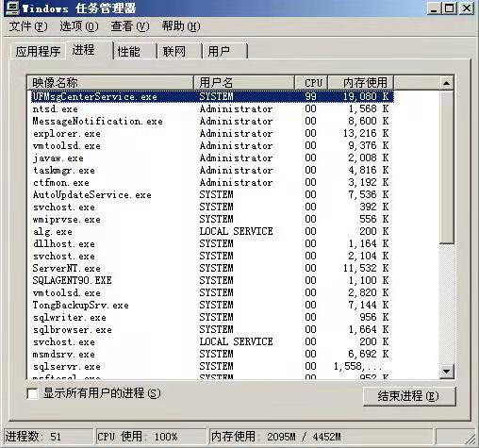479x448 pixels.
Task: Click the CPU 使用: 100% status entry
Action: (151, 437)
